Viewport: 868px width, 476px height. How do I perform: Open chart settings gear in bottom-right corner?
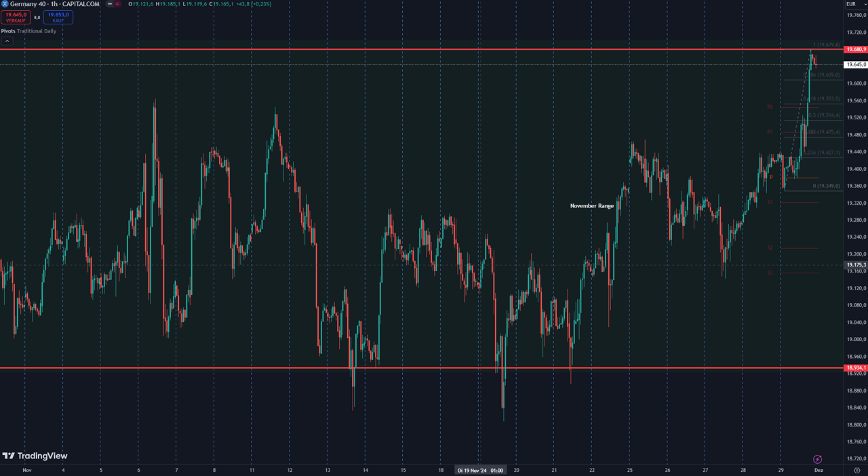pos(857,470)
